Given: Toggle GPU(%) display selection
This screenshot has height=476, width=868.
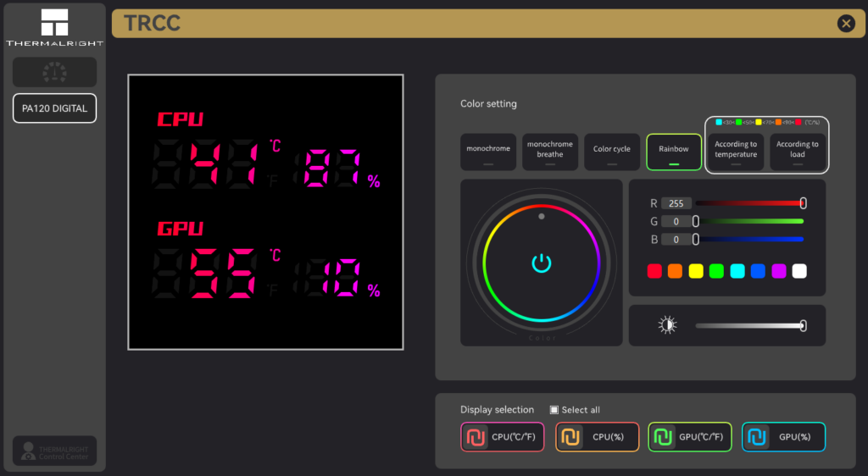Looking at the screenshot, I should [783, 437].
